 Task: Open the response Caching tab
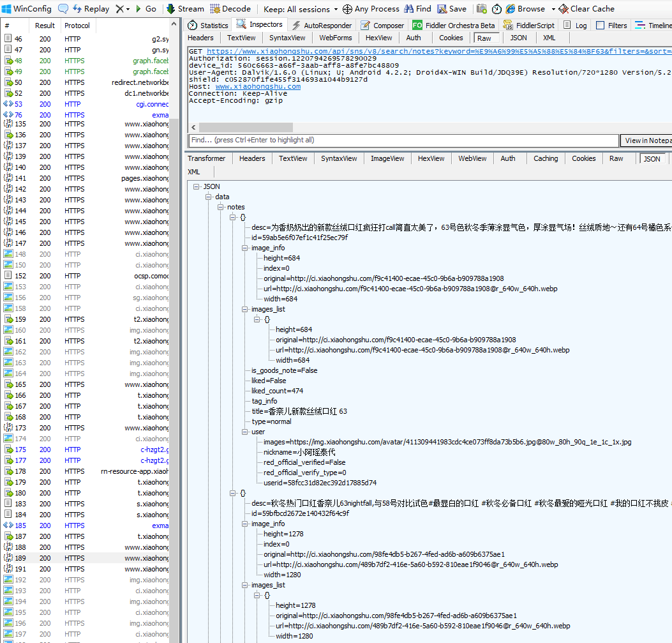click(546, 158)
